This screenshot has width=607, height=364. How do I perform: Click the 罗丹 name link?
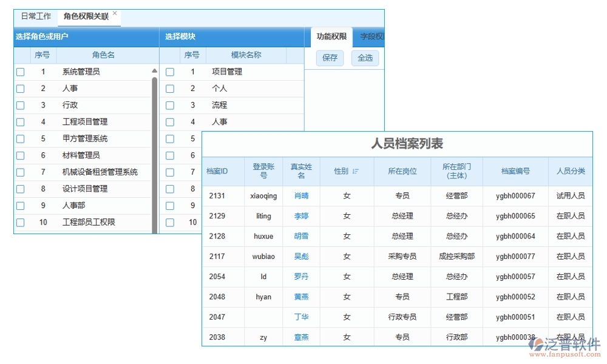(x=301, y=277)
